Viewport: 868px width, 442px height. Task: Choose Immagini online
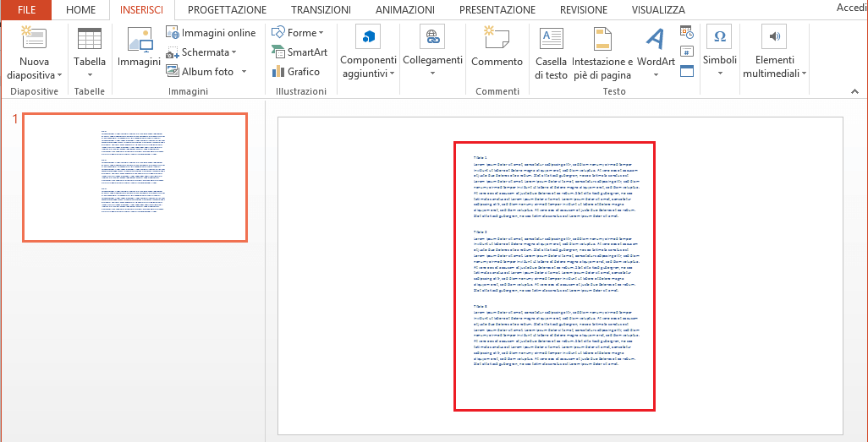211,33
